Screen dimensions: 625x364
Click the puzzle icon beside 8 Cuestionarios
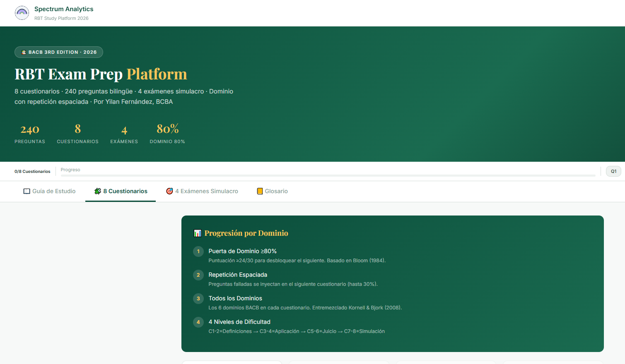click(x=98, y=191)
